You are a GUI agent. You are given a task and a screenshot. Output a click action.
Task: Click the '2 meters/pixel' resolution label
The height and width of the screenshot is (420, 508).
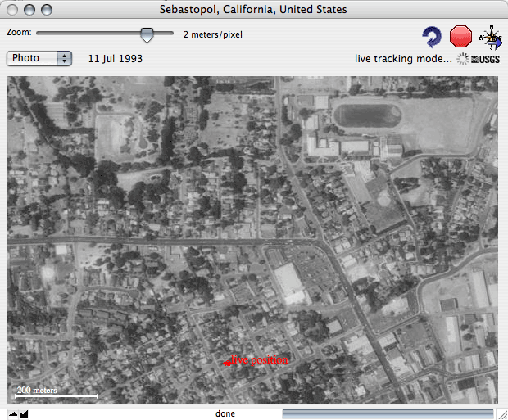(212, 35)
